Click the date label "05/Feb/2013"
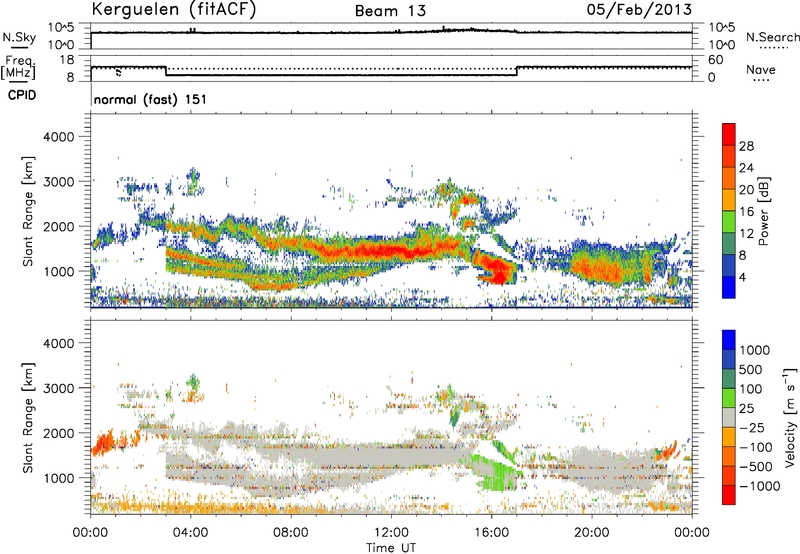This screenshot has width=800, height=554. click(x=639, y=10)
